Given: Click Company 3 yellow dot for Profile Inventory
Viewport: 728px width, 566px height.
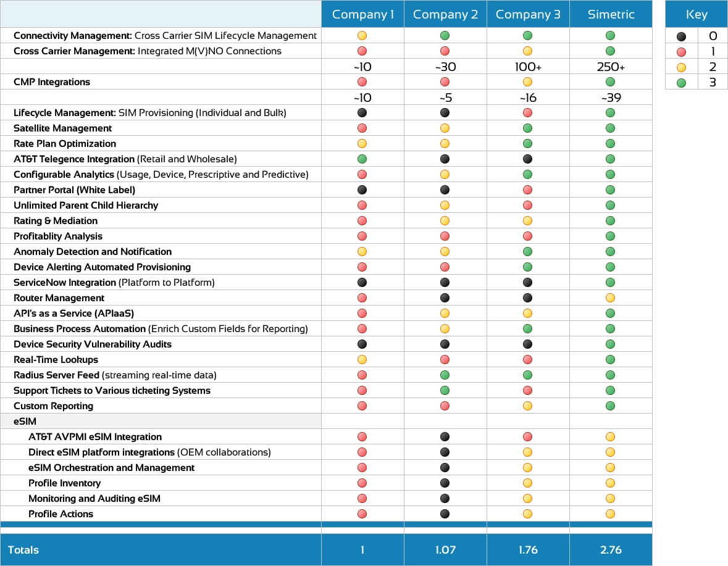Looking at the screenshot, I should [x=527, y=483].
